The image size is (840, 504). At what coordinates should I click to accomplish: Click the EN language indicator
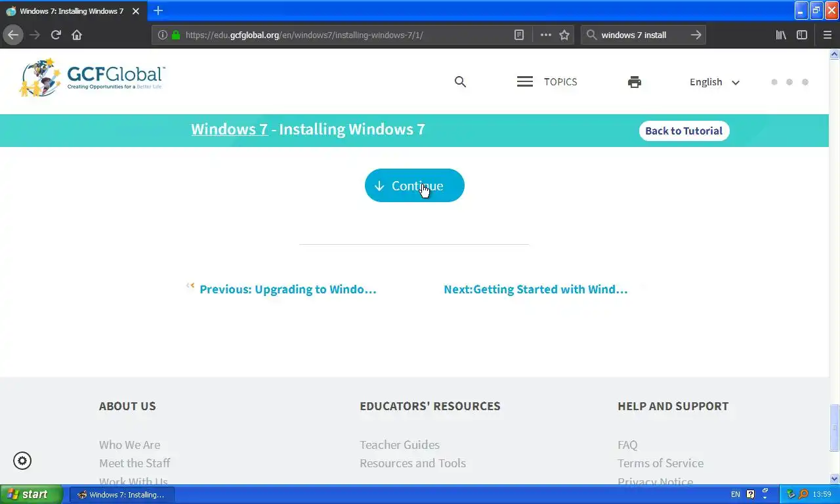[735, 494]
